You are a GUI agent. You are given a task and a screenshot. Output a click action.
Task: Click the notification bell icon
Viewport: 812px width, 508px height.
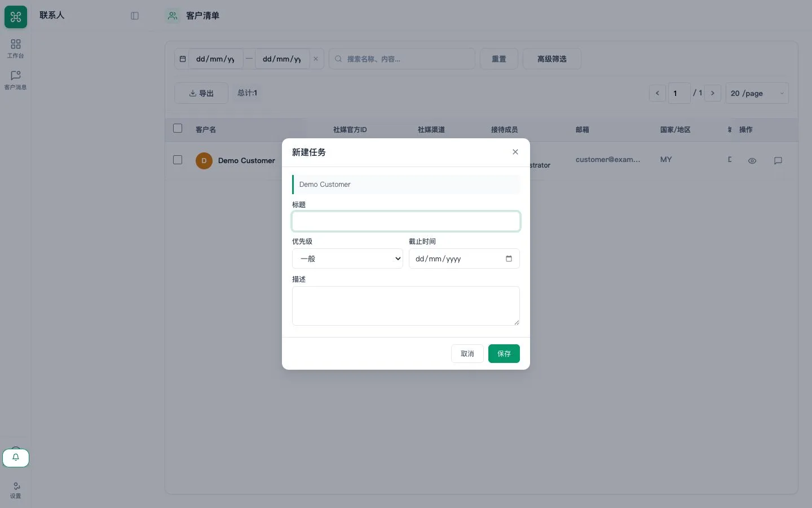16,458
